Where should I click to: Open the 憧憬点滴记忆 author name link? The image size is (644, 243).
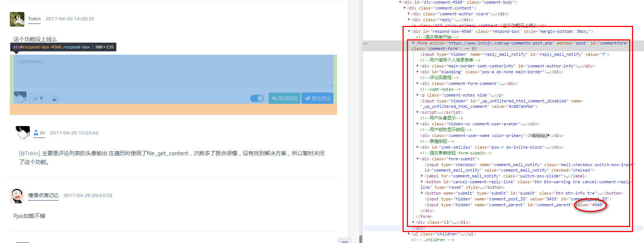(43, 196)
